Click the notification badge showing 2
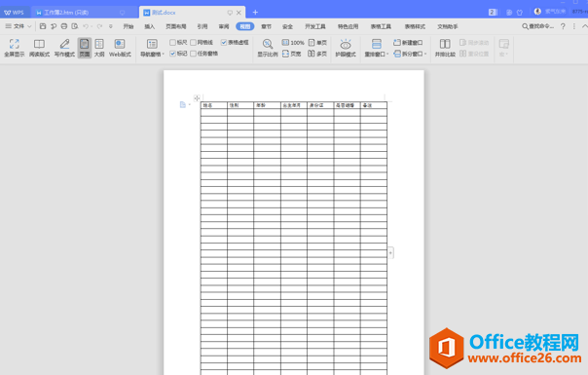588x375 pixels. point(493,13)
